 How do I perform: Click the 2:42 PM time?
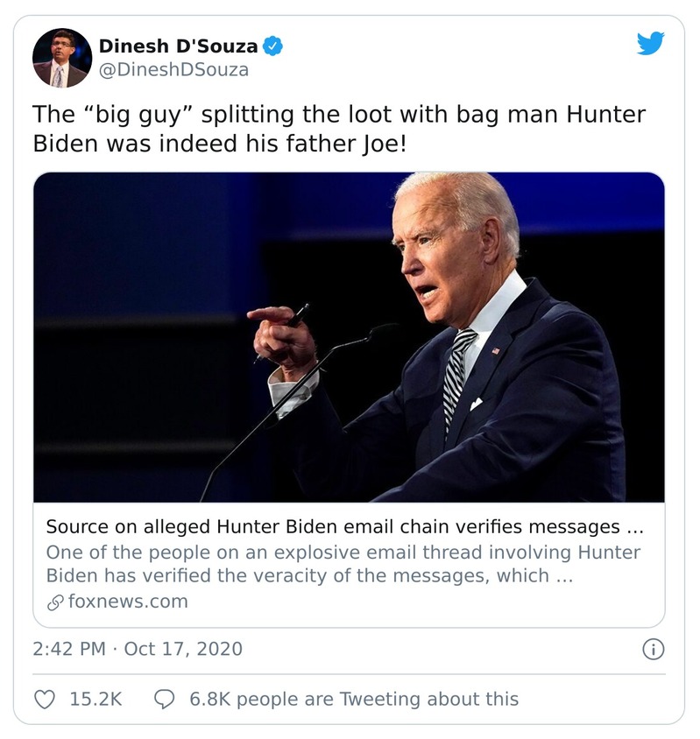(x=70, y=649)
